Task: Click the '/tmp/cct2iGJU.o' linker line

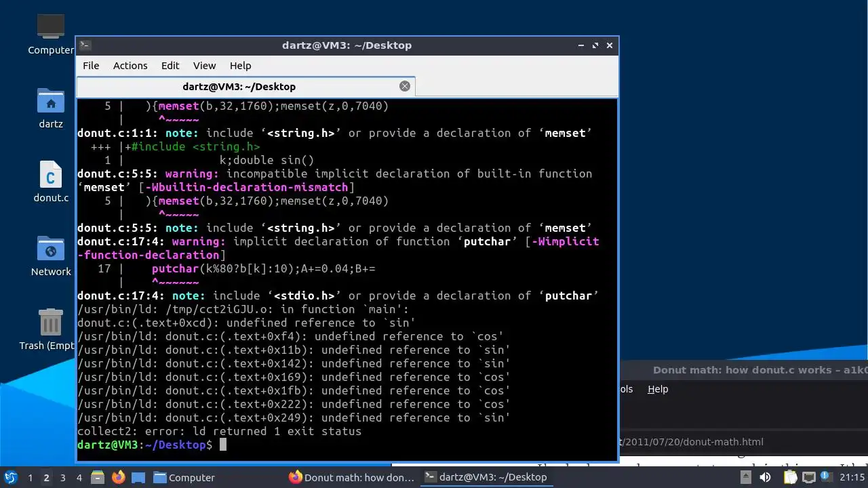Action: click(x=243, y=309)
